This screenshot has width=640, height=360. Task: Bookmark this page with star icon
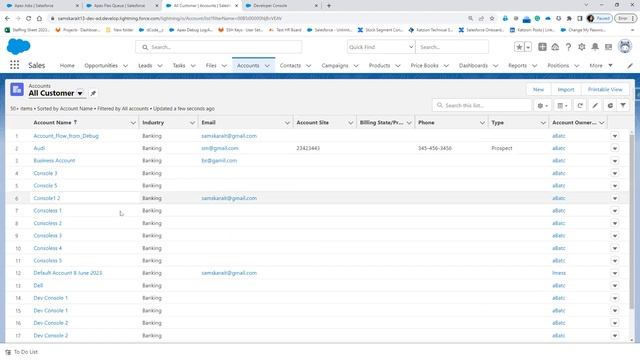click(x=492, y=18)
